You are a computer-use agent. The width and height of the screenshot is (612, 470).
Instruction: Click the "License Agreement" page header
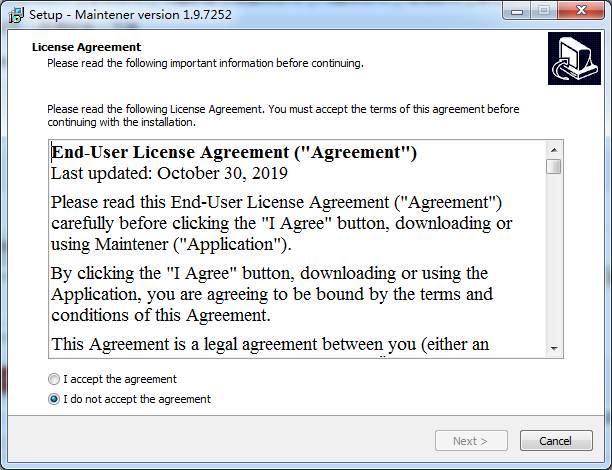pyautogui.click(x=86, y=47)
